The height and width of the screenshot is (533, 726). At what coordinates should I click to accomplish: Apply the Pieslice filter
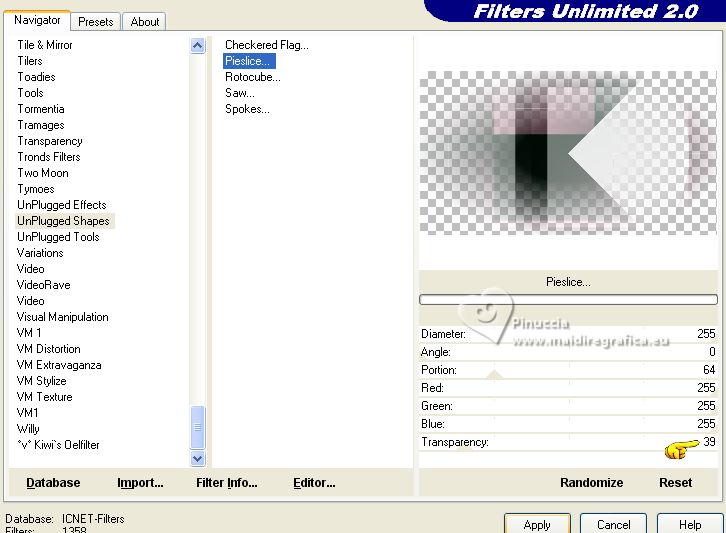pos(537,524)
